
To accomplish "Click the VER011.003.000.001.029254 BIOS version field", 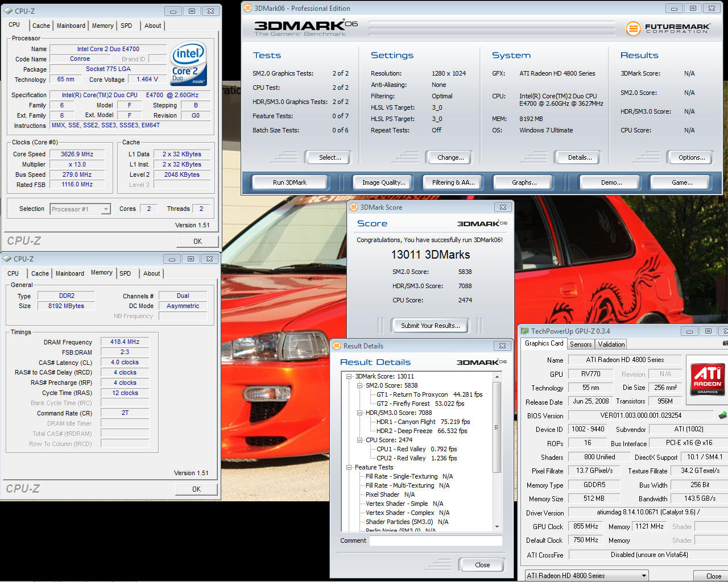I will 641,415.
